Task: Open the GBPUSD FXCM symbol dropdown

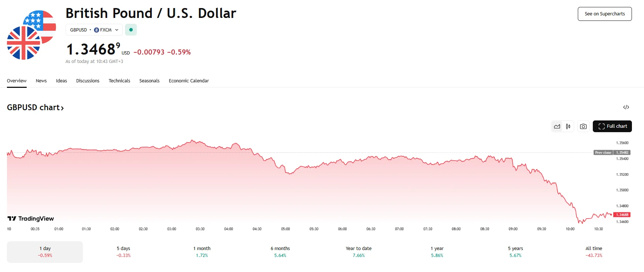Action: tap(94, 30)
